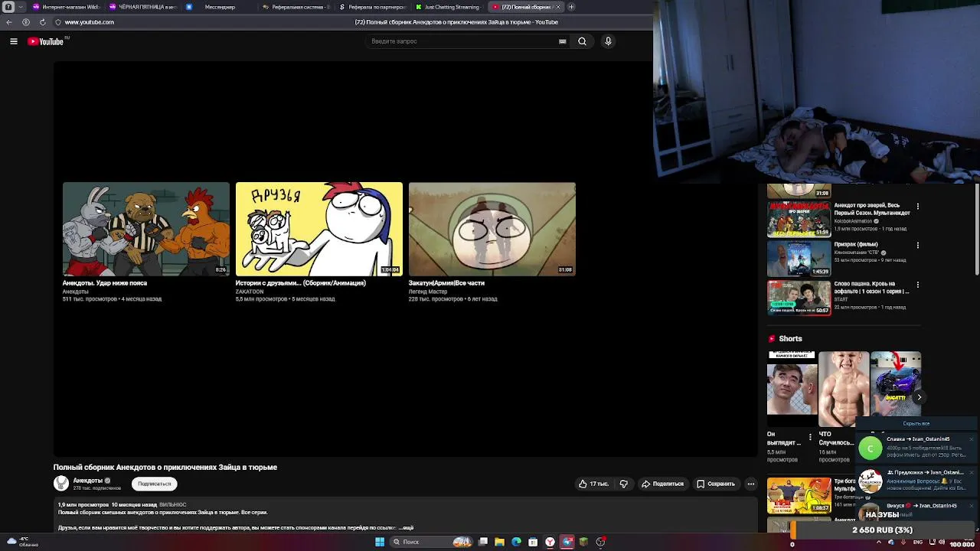Expand the tab list dropdown arrow
The image size is (980, 551).
21,7
